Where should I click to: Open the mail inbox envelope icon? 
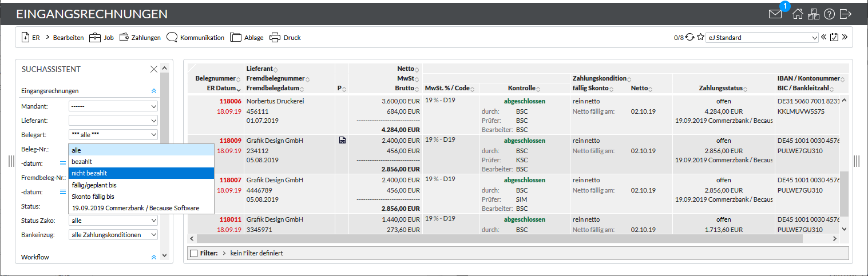775,14
